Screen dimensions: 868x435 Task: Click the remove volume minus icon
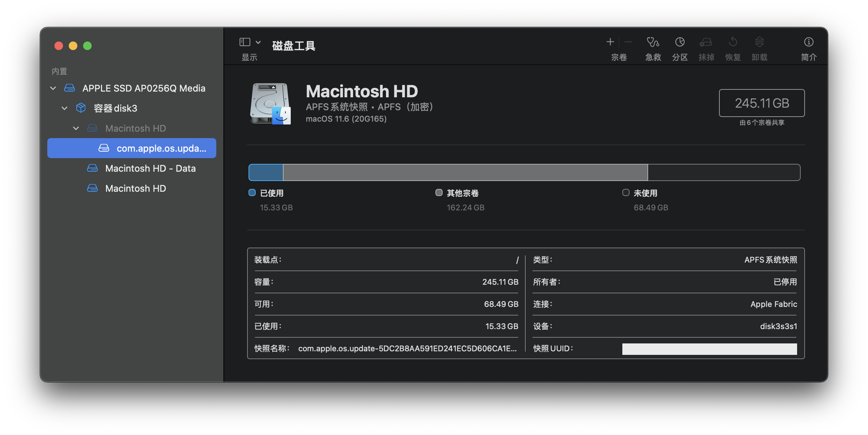(628, 42)
